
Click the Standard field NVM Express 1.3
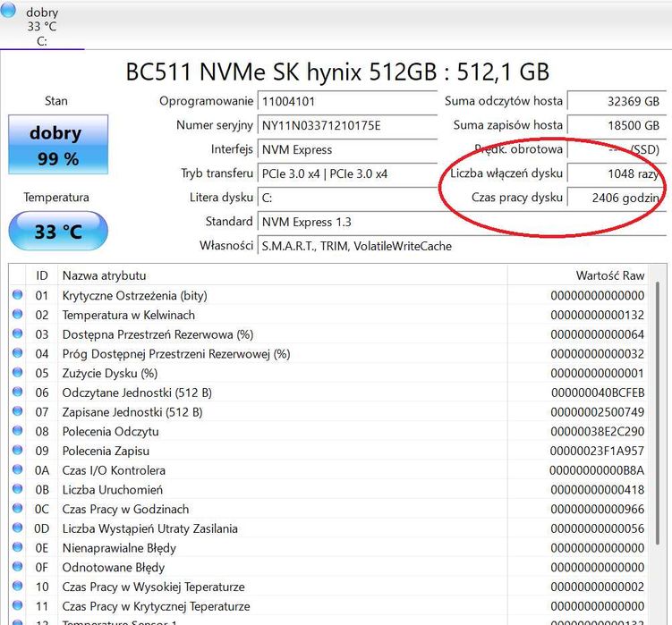tap(462, 222)
